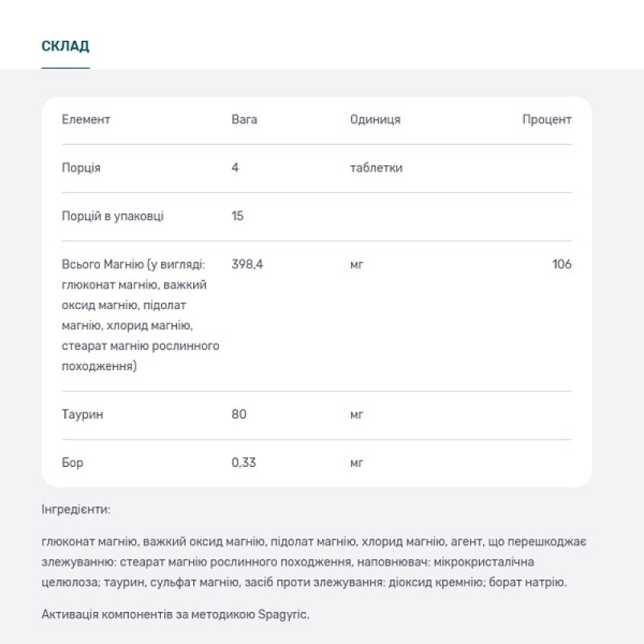
Task: Select the Порцій в упаковці row
Action: 113,217
